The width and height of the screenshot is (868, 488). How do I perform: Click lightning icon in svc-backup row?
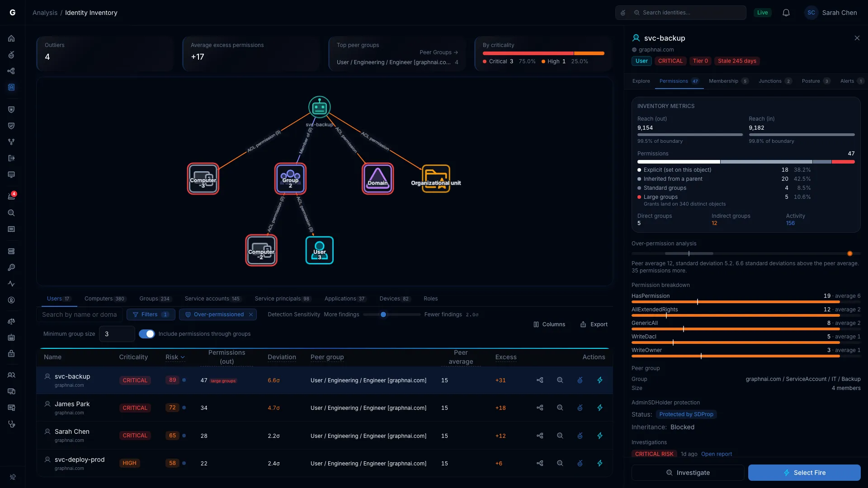click(x=600, y=380)
